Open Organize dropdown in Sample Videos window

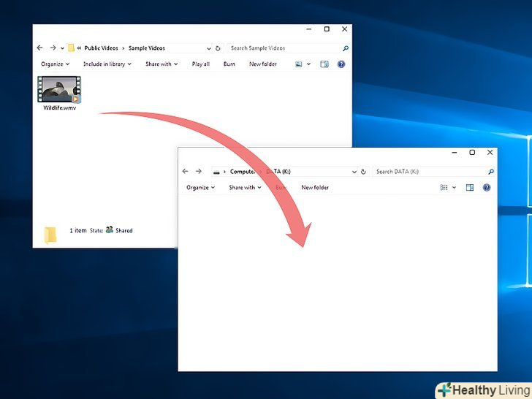(55, 64)
